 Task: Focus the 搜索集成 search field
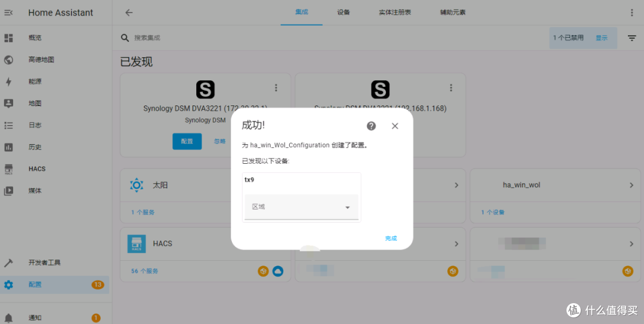tap(329, 38)
